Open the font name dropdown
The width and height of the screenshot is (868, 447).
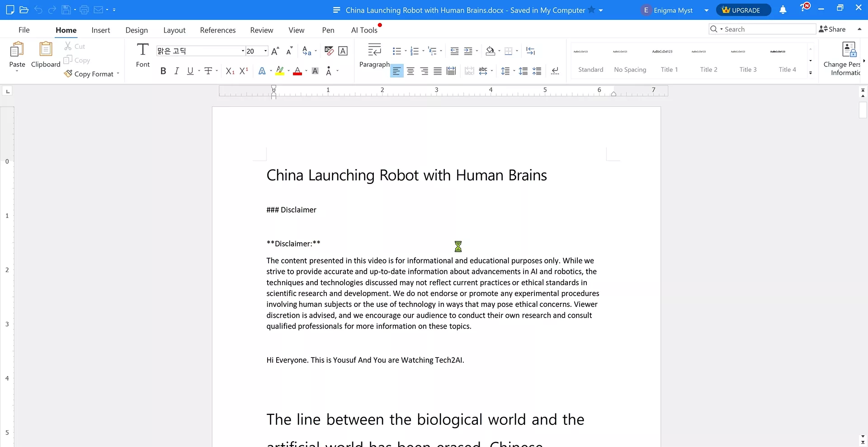(243, 51)
